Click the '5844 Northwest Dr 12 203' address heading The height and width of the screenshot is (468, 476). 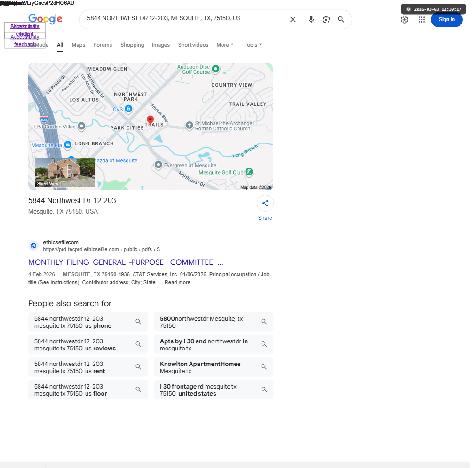pyautogui.click(x=72, y=201)
